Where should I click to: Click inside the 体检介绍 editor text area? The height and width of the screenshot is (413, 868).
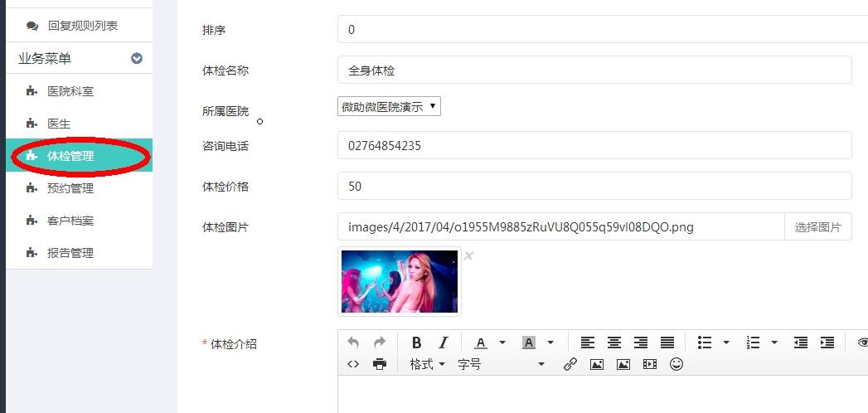point(603,394)
